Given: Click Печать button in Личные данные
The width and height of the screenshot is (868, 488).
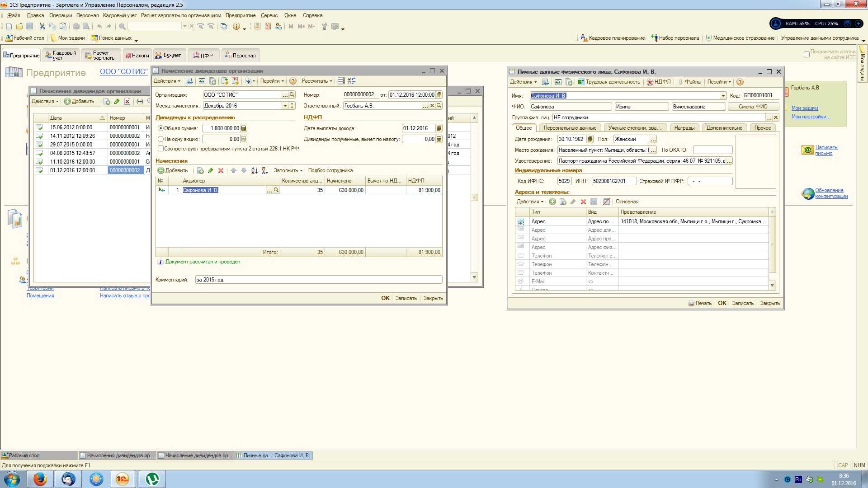Looking at the screenshot, I should pyautogui.click(x=700, y=303).
